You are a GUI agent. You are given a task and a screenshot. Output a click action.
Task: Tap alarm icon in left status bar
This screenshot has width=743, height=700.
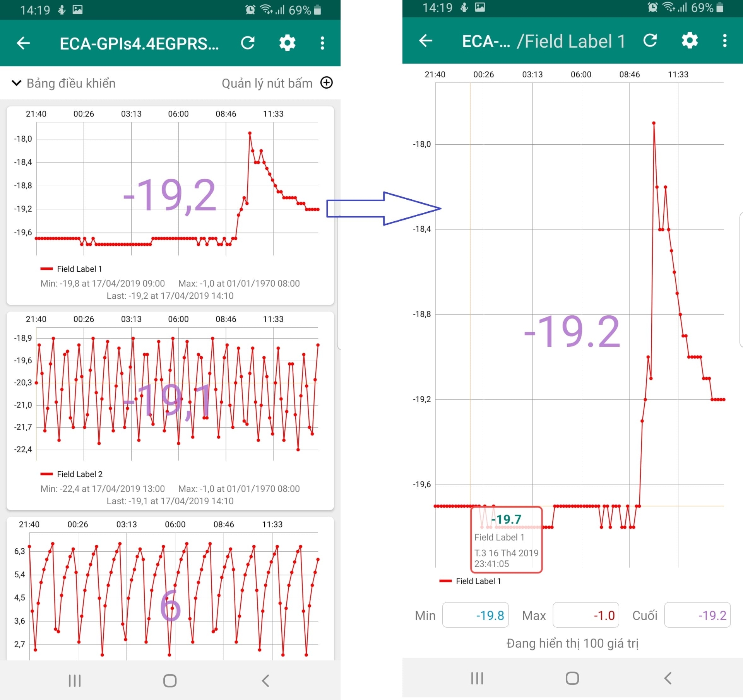(250, 10)
